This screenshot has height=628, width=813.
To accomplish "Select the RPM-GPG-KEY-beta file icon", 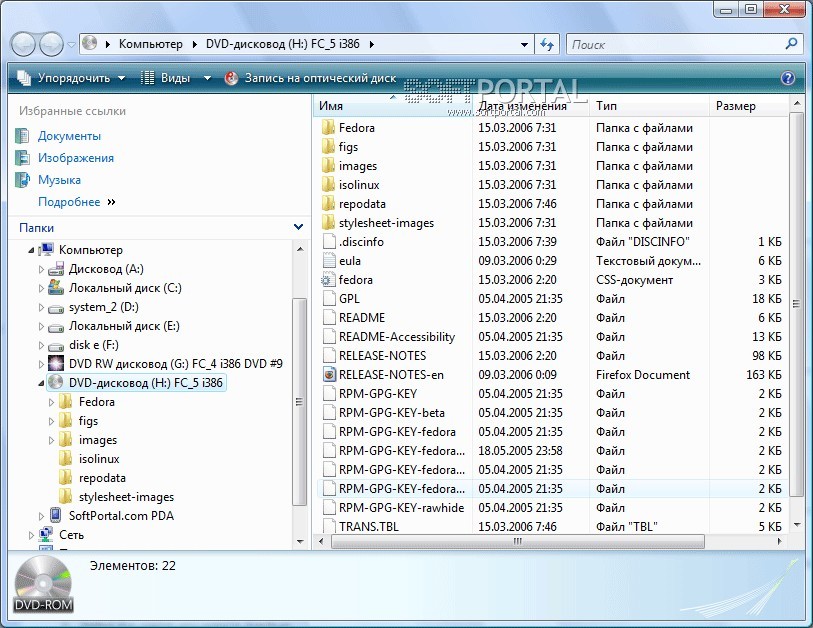I will point(329,413).
